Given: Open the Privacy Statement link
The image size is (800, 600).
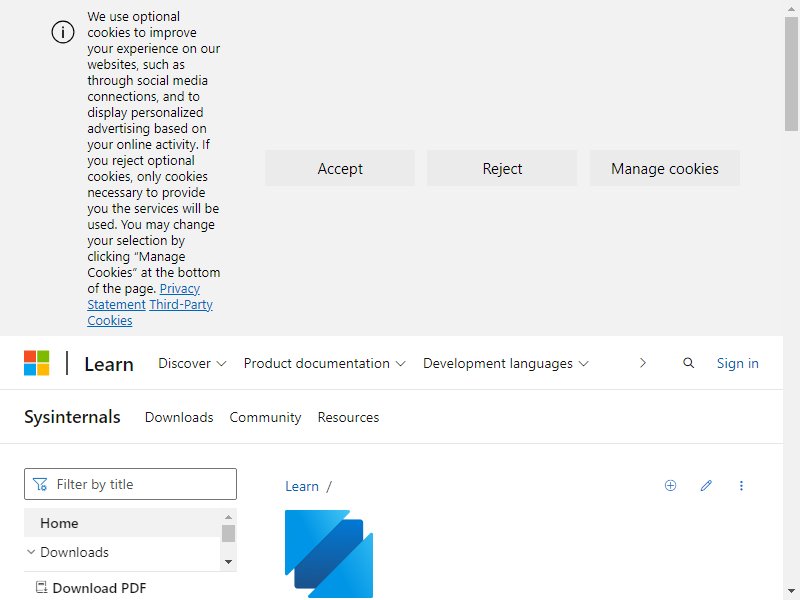Looking at the screenshot, I should pyautogui.click(x=143, y=296).
